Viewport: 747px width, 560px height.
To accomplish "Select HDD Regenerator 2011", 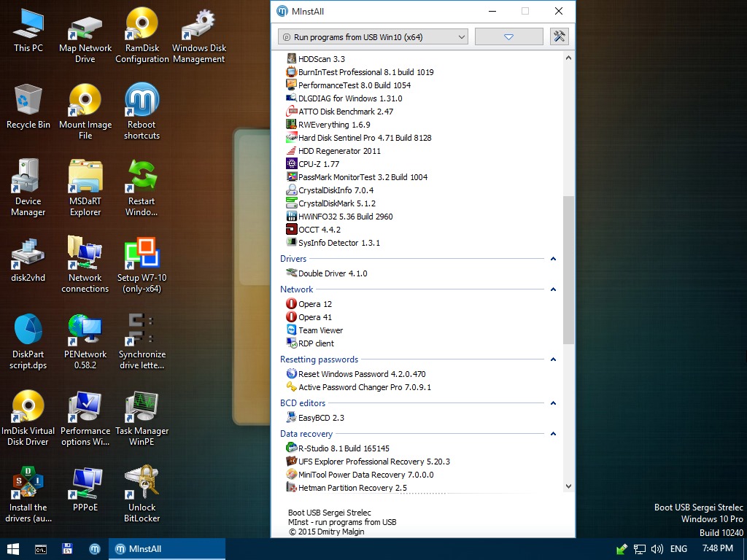I will [x=333, y=151].
